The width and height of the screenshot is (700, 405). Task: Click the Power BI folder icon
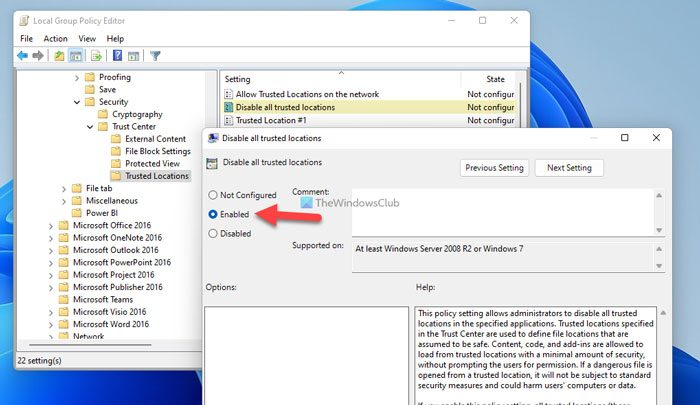pyautogui.click(x=77, y=213)
